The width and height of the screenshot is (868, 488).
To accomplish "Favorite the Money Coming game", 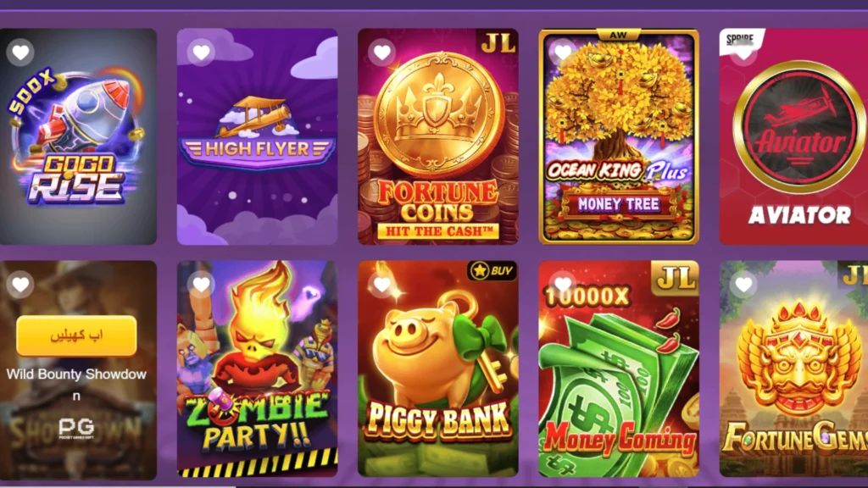I will pos(563,285).
